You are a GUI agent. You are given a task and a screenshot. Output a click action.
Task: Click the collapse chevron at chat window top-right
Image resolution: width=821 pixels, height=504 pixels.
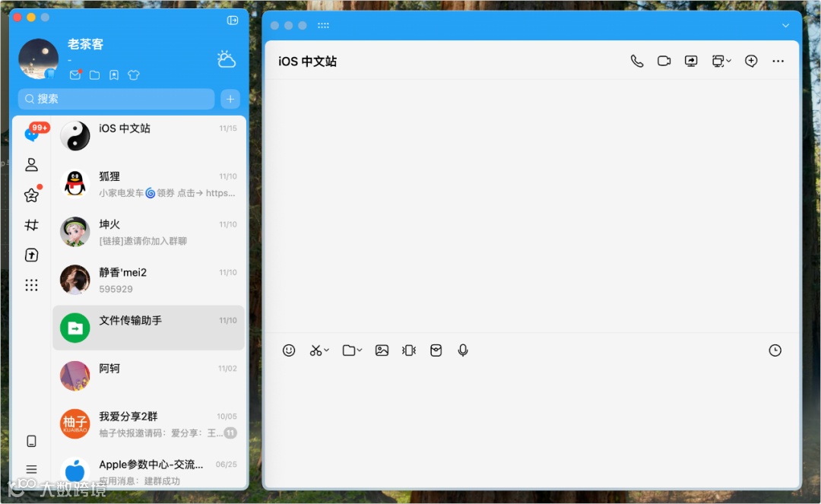point(785,25)
